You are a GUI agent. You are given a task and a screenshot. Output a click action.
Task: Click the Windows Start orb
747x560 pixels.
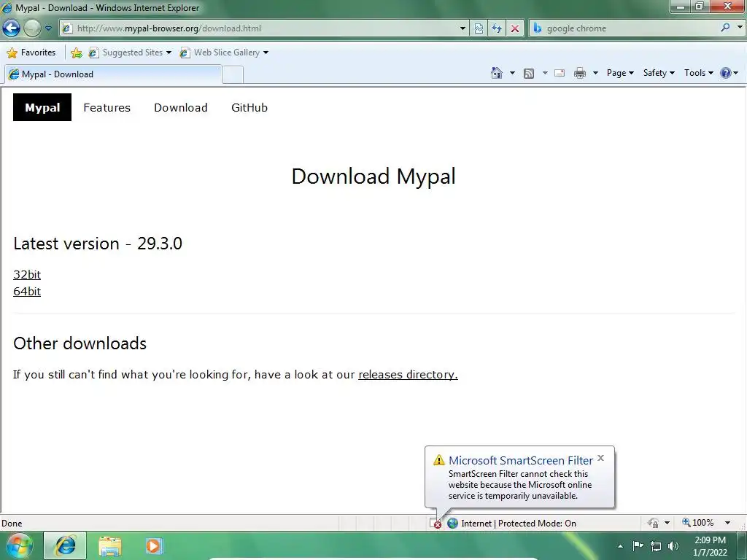coord(19,545)
